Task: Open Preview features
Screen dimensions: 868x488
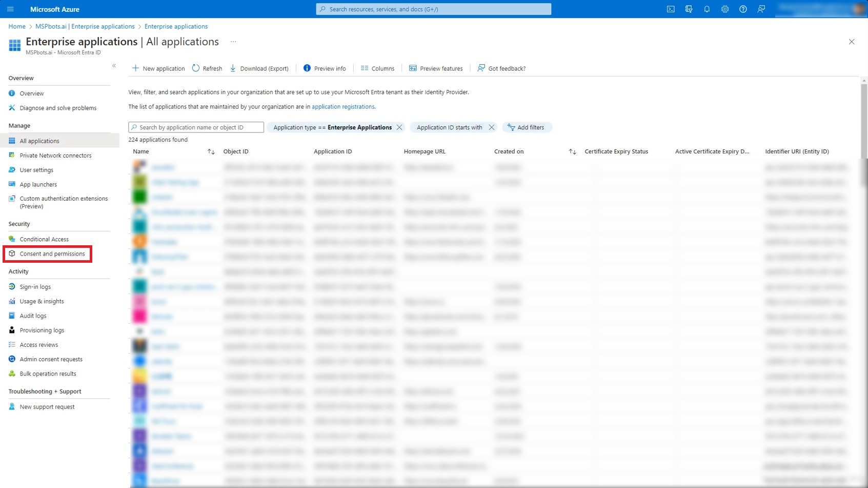Action: (x=436, y=68)
